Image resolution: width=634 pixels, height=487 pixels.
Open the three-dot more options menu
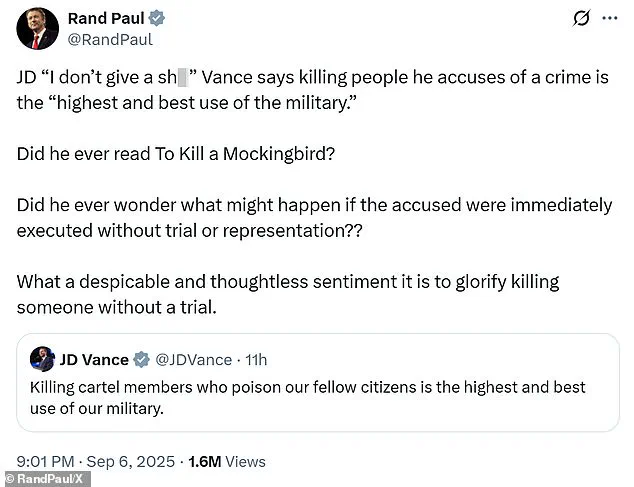(608, 19)
